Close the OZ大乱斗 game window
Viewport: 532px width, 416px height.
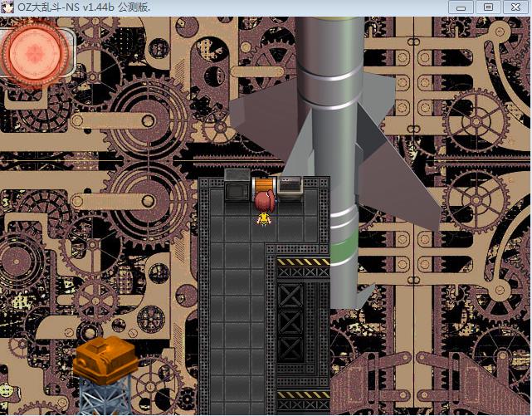515,7
